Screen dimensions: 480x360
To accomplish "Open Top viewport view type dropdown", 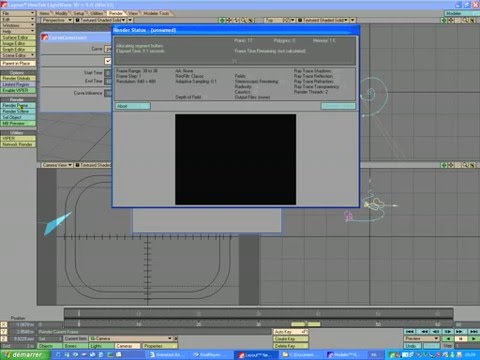I will pos(279,20).
